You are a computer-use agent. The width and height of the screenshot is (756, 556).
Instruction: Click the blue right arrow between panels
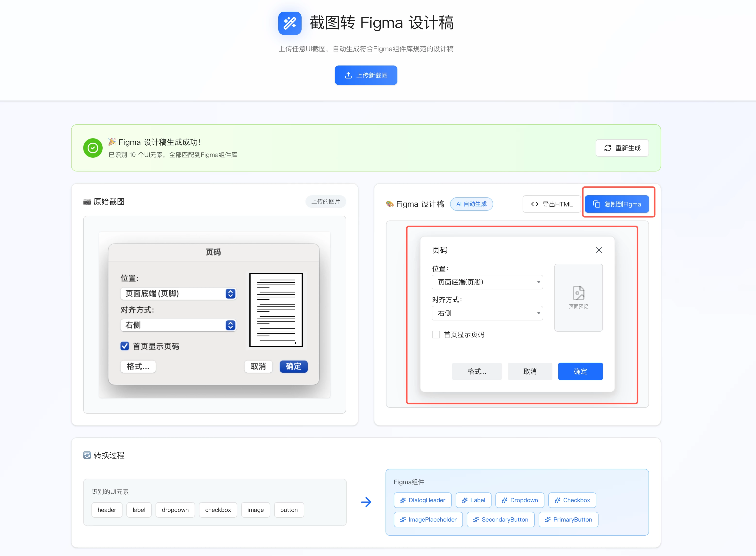(366, 502)
